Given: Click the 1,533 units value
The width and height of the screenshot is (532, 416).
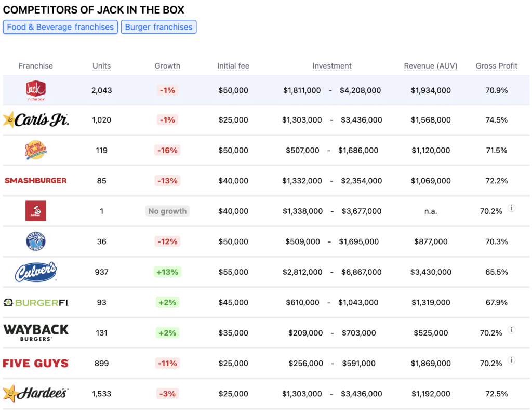Looking at the screenshot, I should (x=101, y=394).
